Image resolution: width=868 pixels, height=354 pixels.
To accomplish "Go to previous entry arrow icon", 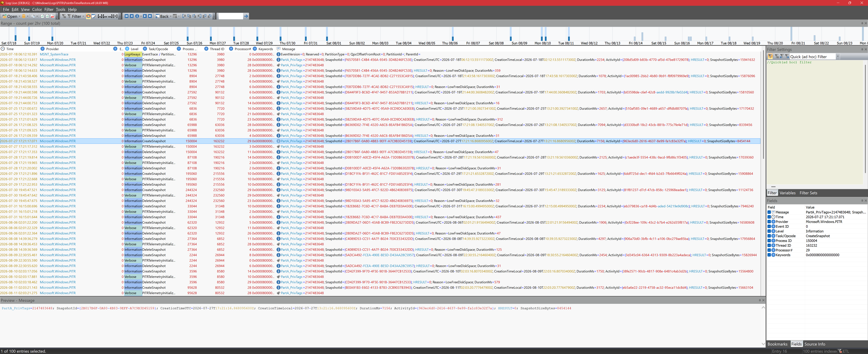I will pyautogui.click(x=132, y=16).
